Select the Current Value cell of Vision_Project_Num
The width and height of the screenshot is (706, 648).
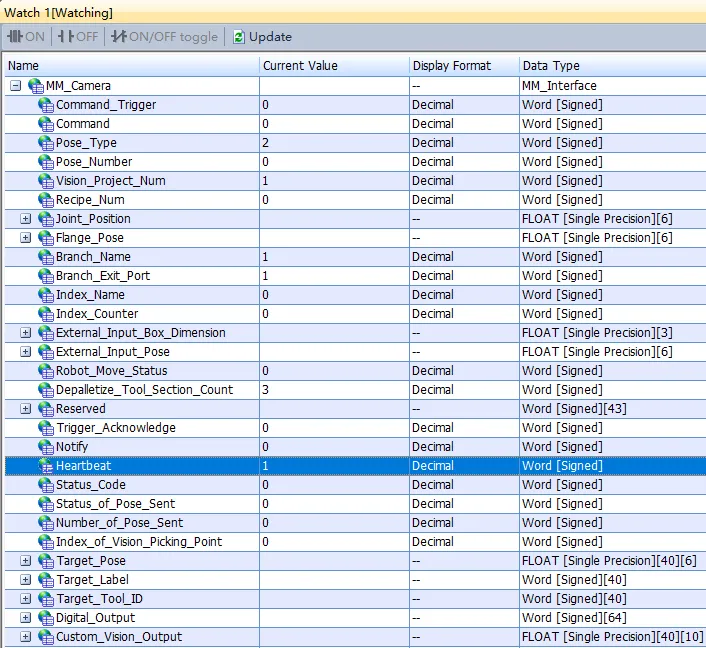pyautogui.click(x=333, y=181)
